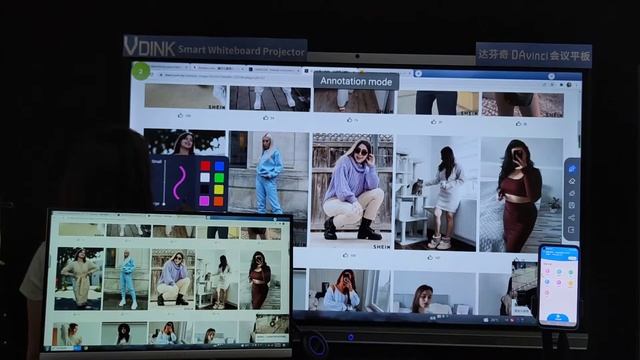The height and width of the screenshot is (360, 640).
Task: Tap the blue bottom button on phone screen
Action: 558,318
